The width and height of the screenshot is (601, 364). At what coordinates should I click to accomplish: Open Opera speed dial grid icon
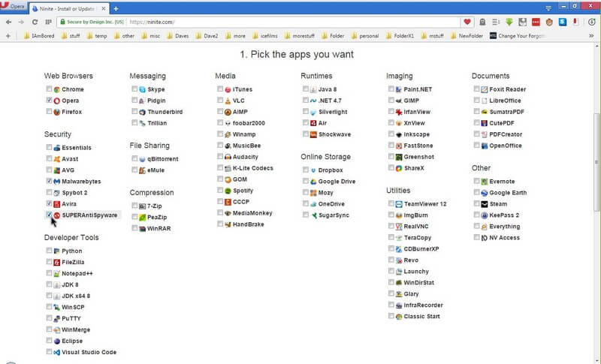pos(48,23)
